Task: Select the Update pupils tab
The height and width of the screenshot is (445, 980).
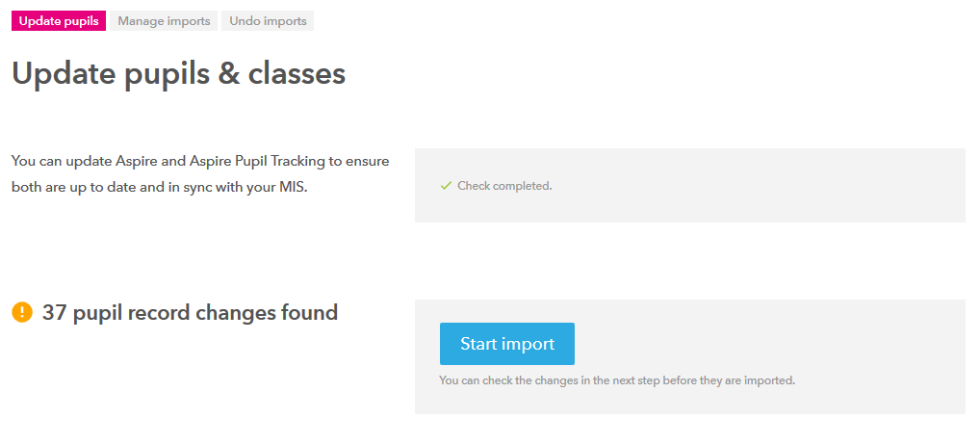Action: [59, 20]
